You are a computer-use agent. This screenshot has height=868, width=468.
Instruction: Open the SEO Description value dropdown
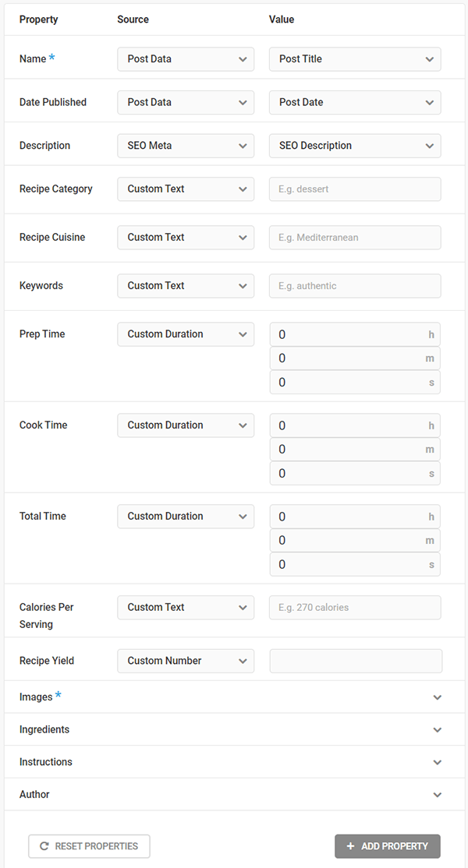coord(354,146)
